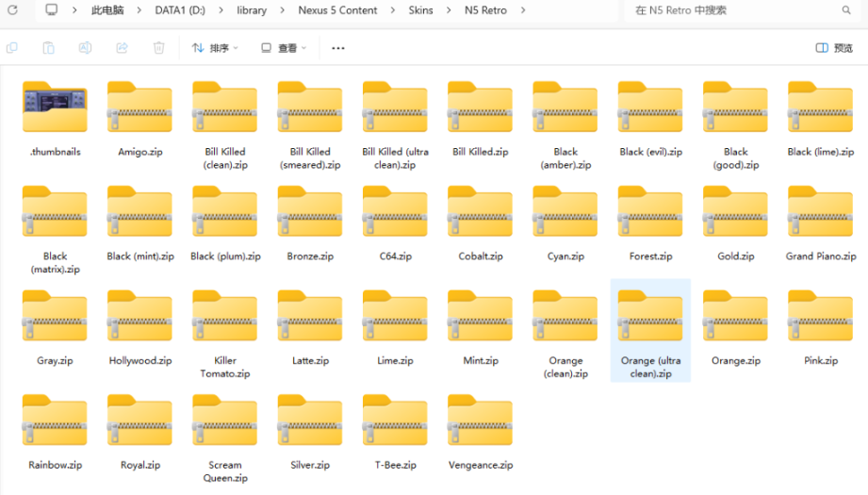Click the Scream Queen.zip file name
The height and width of the screenshot is (495, 868).
click(224, 471)
